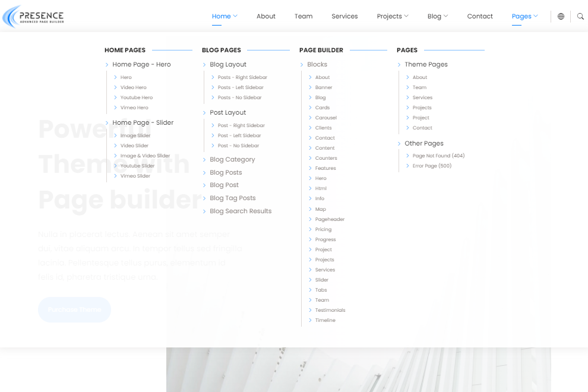
Task: Open Error Page (500)
Action: click(432, 166)
